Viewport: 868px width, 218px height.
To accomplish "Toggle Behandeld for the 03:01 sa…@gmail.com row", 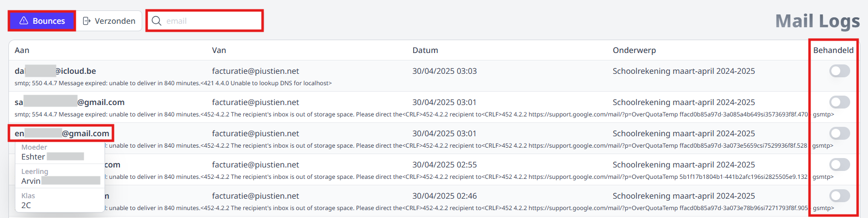I will pos(840,102).
